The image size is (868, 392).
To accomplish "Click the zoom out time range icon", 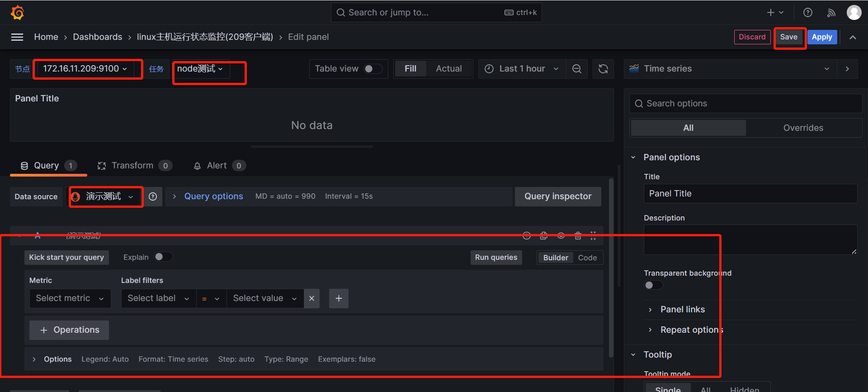I will click(x=576, y=69).
